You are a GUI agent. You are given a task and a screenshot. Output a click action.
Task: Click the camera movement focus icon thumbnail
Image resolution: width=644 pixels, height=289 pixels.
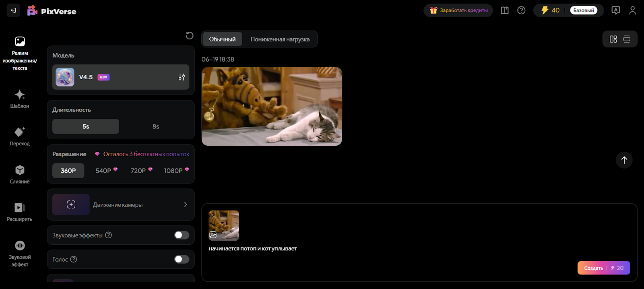coord(71,204)
